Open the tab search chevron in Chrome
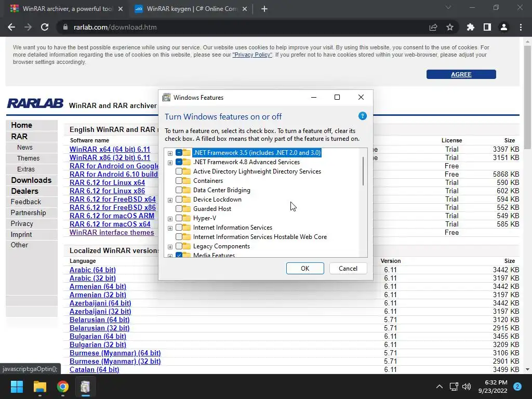 click(x=448, y=7)
